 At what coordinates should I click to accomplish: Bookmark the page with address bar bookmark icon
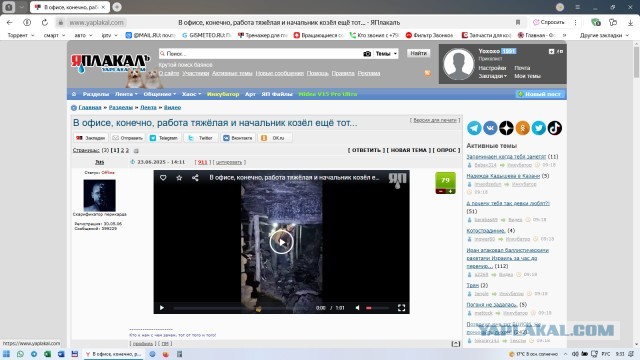click(518, 22)
